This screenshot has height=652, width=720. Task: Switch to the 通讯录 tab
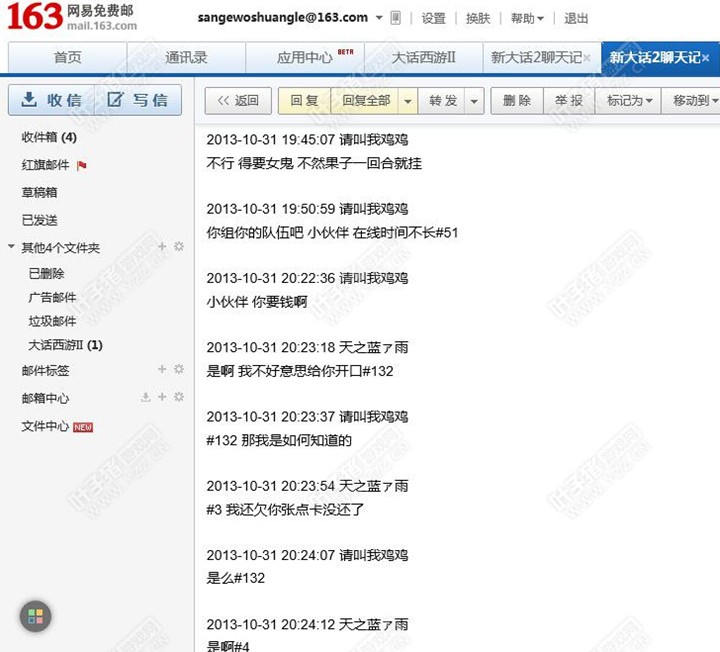(x=186, y=57)
